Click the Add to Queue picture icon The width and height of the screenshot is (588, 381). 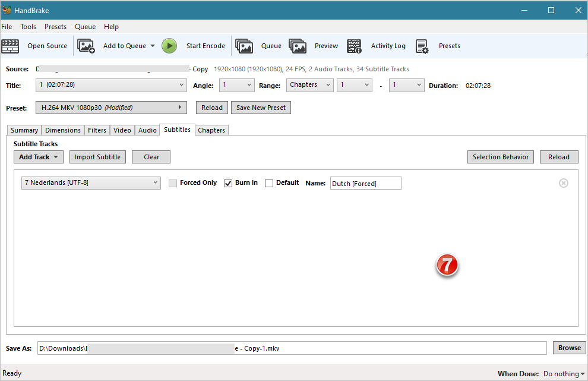86,46
